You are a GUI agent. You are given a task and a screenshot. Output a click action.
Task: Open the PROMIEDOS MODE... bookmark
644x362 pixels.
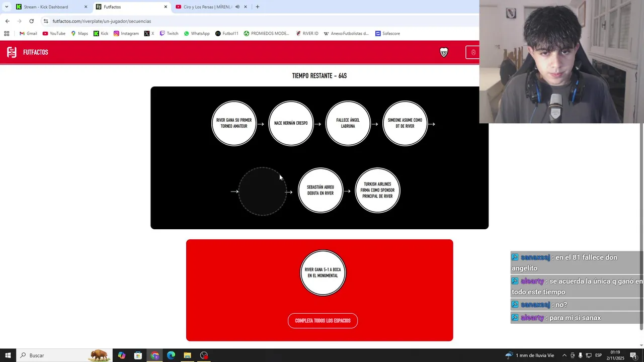(266, 34)
